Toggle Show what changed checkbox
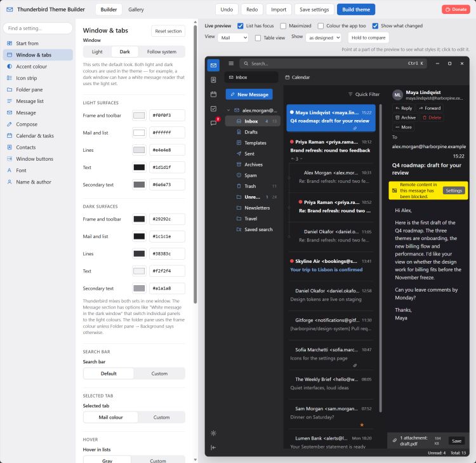Image resolution: width=476 pixels, height=463 pixels. coord(375,26)
